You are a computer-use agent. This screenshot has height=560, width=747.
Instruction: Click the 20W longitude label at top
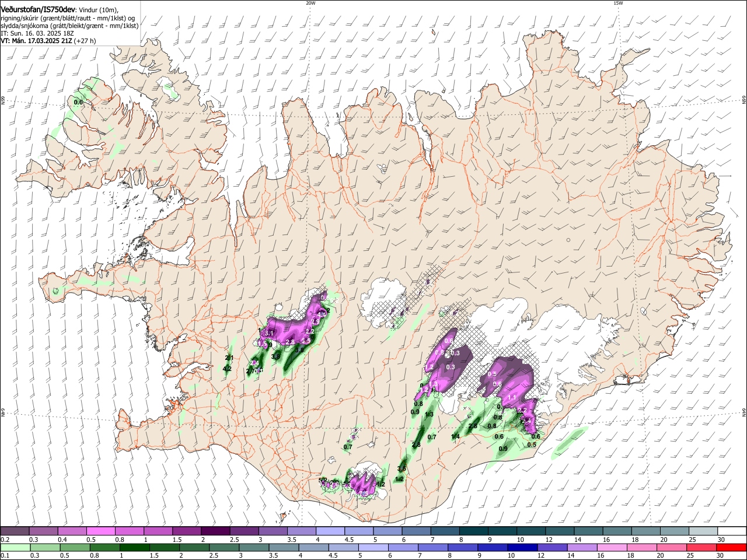[310, 3]
